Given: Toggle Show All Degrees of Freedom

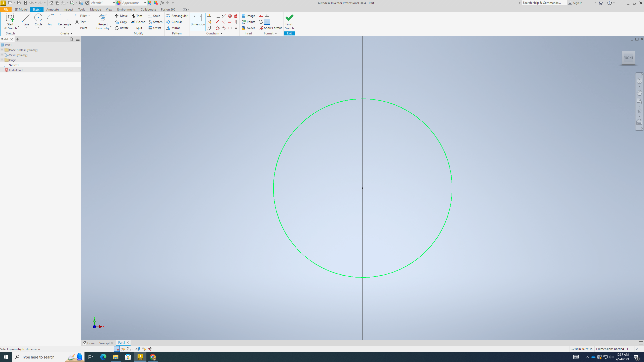Looking at the screenshot, I should point(144,349).
